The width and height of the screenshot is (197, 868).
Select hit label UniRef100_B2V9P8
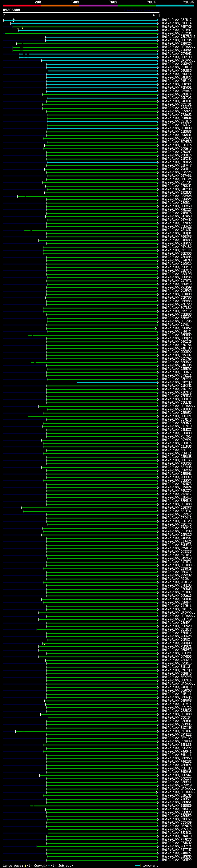[x=176, y=111]
